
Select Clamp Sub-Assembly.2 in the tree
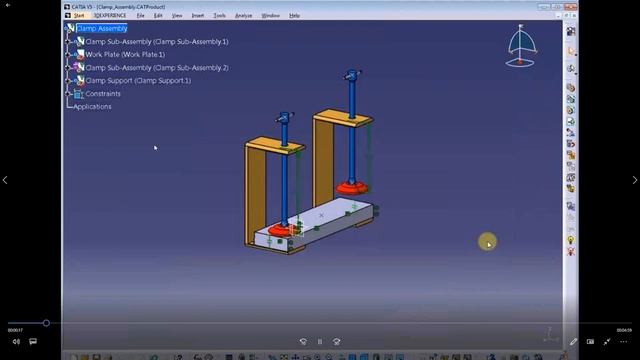coord(157,68)
